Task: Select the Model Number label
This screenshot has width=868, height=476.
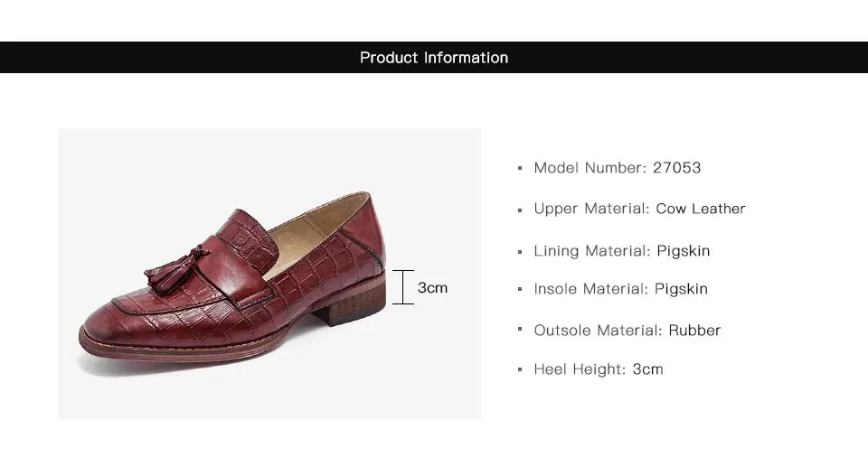Action: coord(590,168)
